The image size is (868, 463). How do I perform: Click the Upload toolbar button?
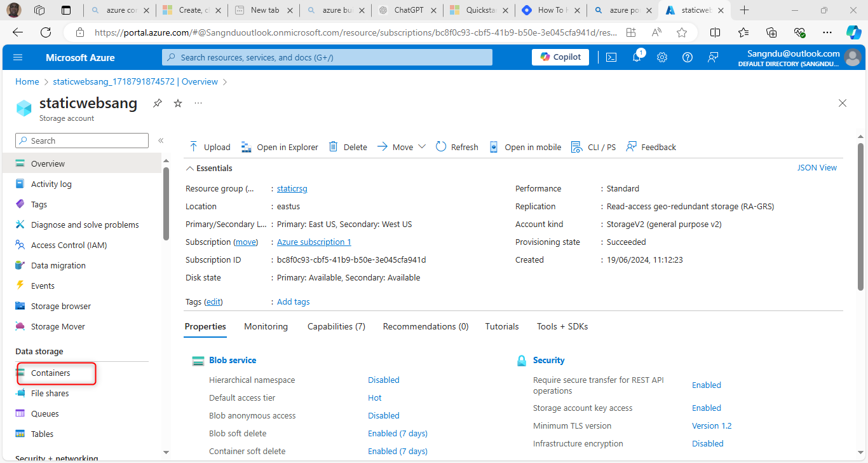coord(210,147)
